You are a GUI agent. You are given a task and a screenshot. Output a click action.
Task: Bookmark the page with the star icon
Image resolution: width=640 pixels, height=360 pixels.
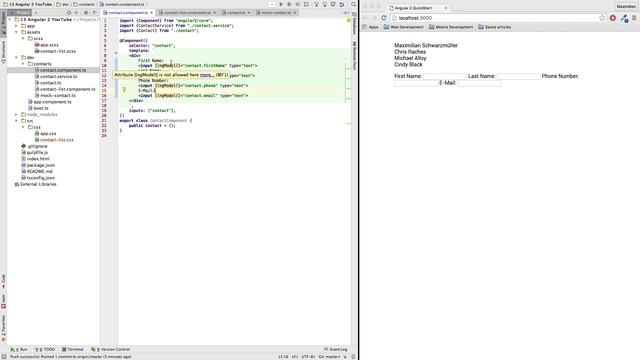tap(602, 18)
